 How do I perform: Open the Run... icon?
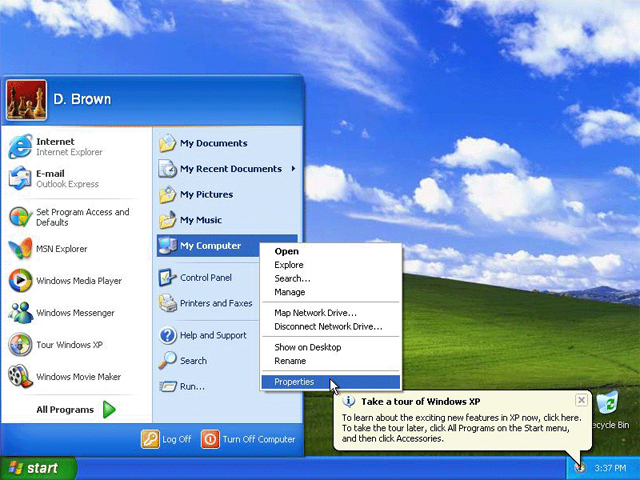pos(167,386)
